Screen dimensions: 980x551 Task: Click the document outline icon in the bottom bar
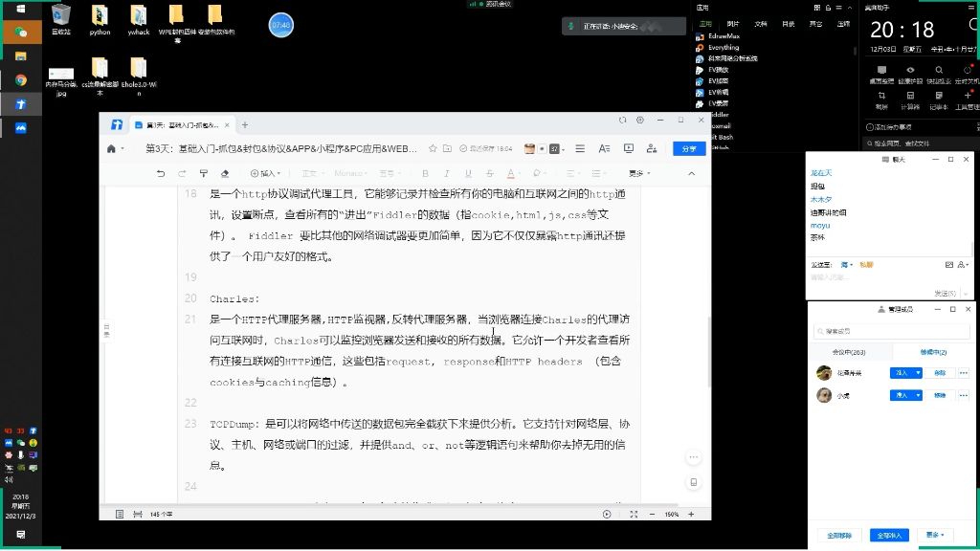pos(120,514)
